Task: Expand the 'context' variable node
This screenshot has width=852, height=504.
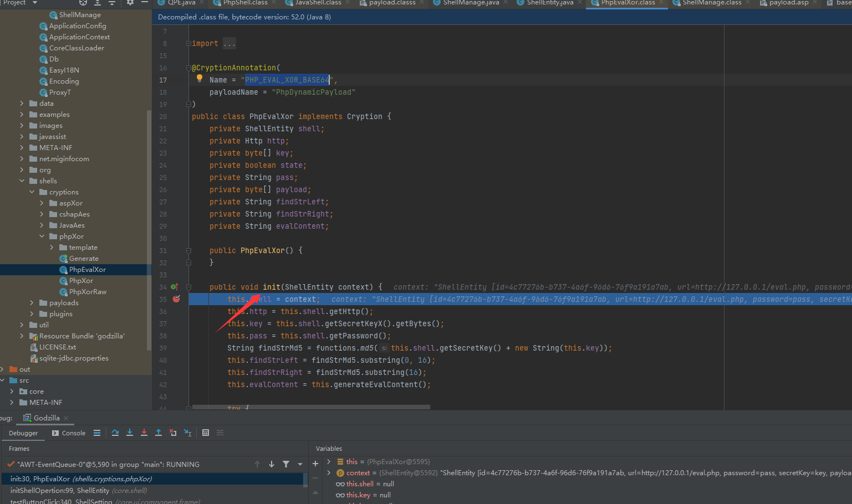Action: [329, 472]
